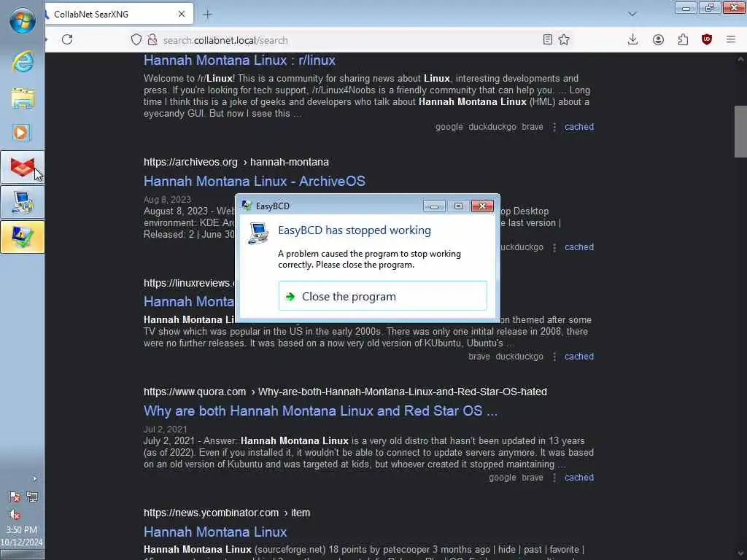Minimize the EasyBCD dialog
This screenshot has width=747, height=560.
(x=434, y=206)
